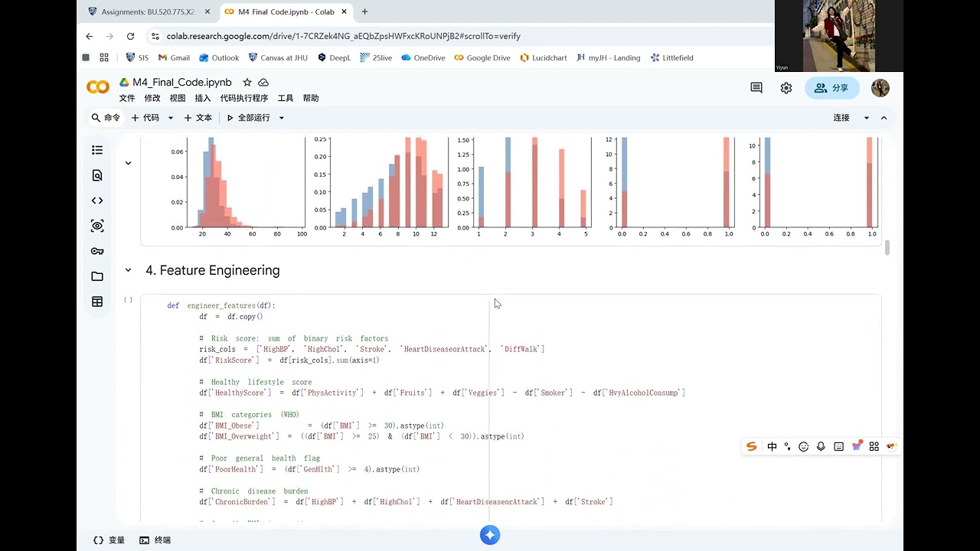Open the files folder sidebar icon
980x551 pixels.
[97, 276]
